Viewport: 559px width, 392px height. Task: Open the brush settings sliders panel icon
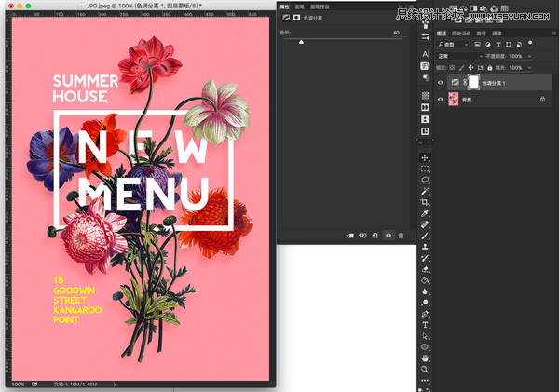[x=426, y=36]
